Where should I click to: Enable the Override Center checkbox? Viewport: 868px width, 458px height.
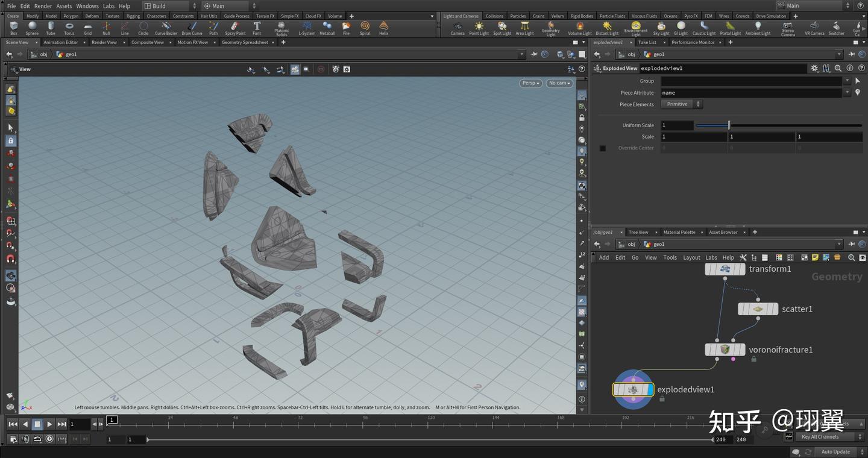[603, 148]
